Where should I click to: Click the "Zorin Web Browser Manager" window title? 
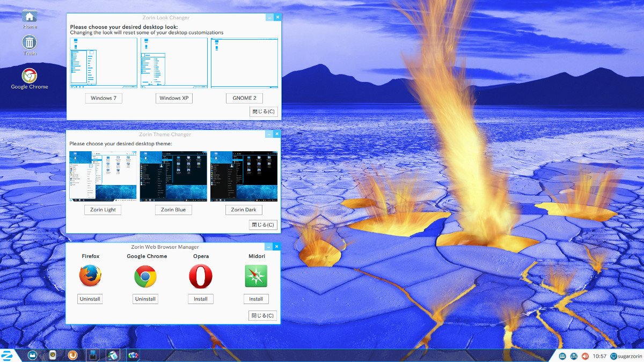point(165,247)
